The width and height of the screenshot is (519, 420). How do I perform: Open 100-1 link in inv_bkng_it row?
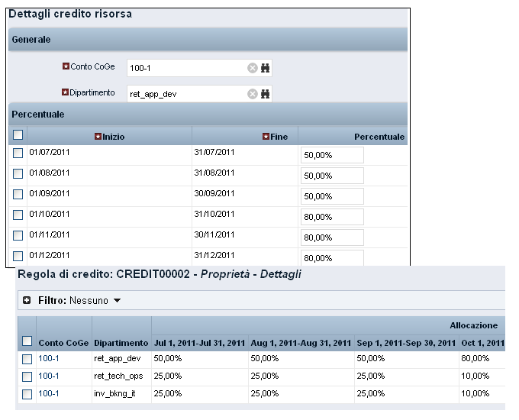[x=49, y=393]
